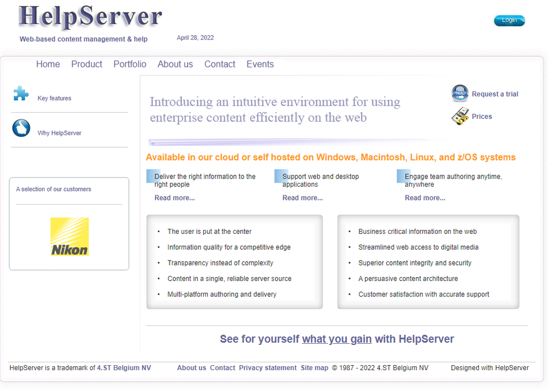Open the Home menu item
Viewport: 548px width, 392px height.
[48, 64]
